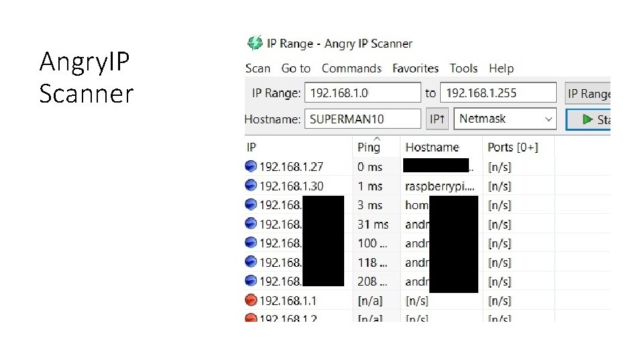Click blue status icon in 118 ping row
Image resolution: width=644 pixels, height=362 pixels.
pos(250,262)
